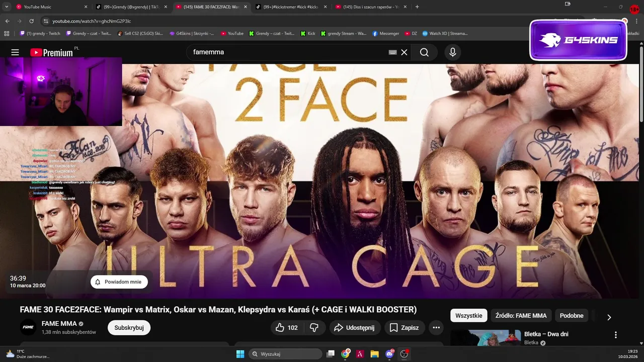Open the Chrome apps grid in the bookmarks bar
Image resolution: width=644 pixels, height=362 pixels.
coord(7,34)
